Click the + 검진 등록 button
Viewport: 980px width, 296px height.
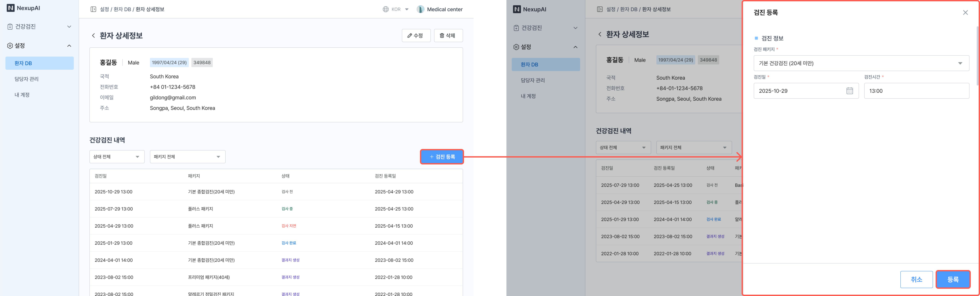pyautogui.click(x=442, y=157)
